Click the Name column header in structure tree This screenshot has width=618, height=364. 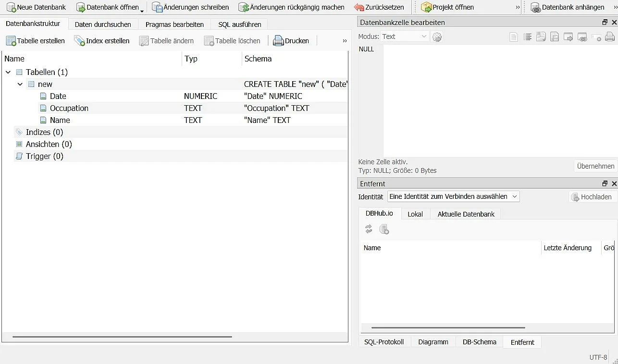(92, 59)
